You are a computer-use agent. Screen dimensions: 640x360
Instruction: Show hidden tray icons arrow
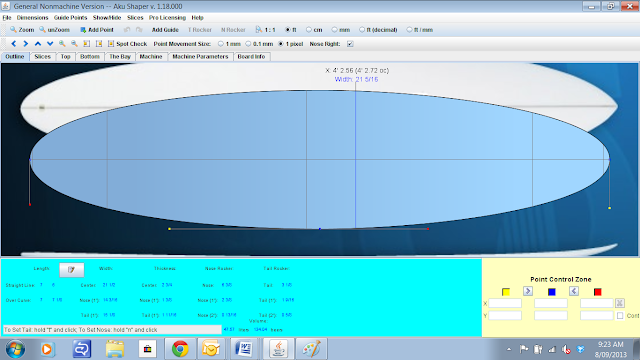[509, 349]
